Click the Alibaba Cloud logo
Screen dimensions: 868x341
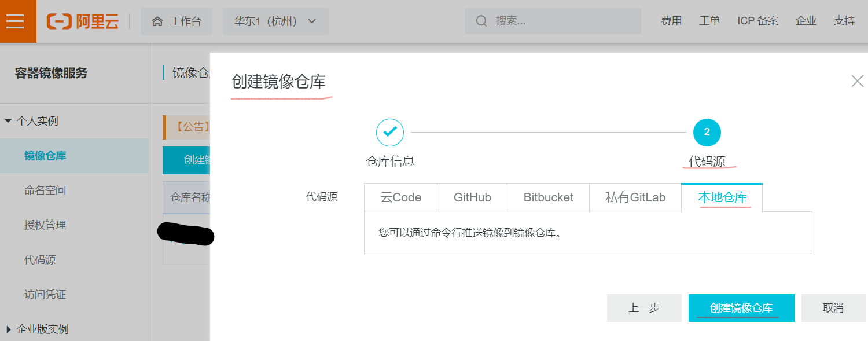[83, 21]
